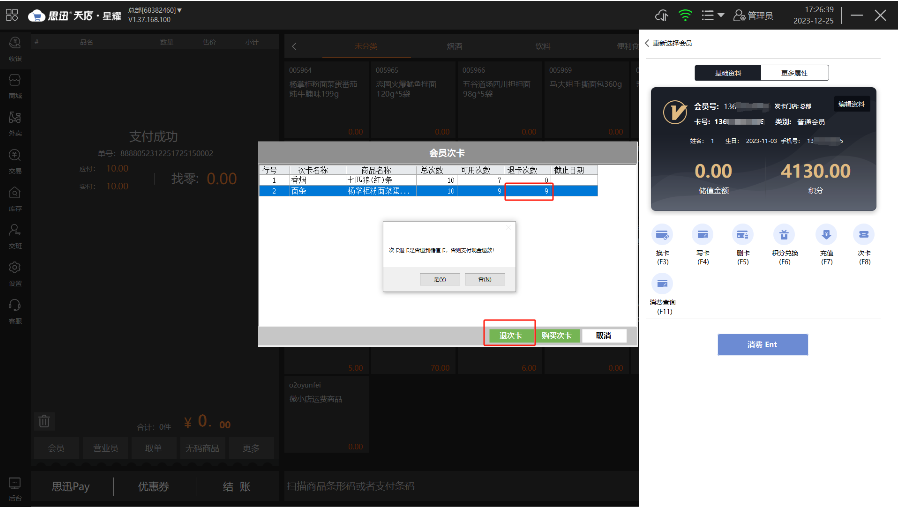Click the cloud sync icon in title bar
The height and width of the screenshot is (509, 900).
point(661,15)
